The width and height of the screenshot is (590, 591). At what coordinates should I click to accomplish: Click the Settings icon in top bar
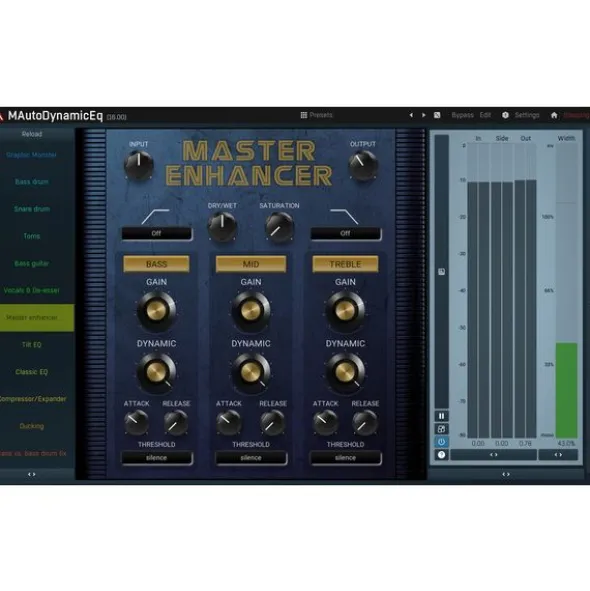coord(505,115)
